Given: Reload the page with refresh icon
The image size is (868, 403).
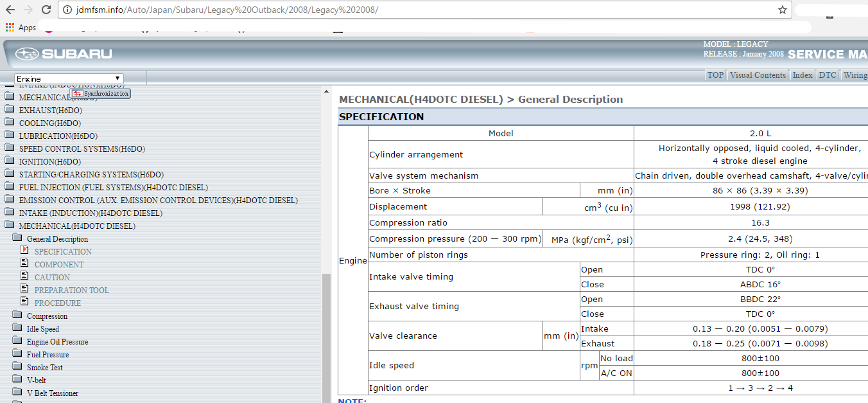Looking at the screenshot, I should pos(46,10).
